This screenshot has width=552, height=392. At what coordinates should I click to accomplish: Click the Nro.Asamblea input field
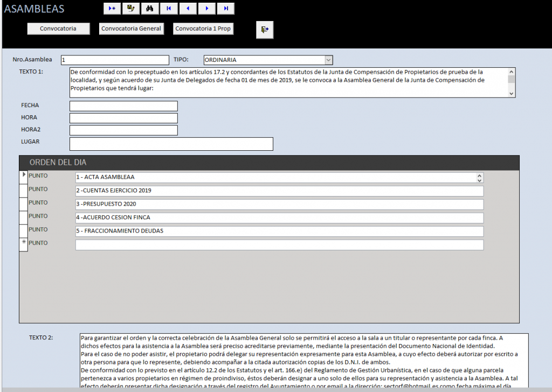115,60
